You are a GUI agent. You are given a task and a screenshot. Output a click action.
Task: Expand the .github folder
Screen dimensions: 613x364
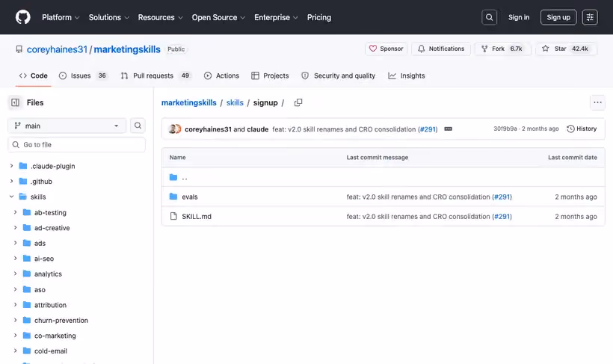coord(11,181)
